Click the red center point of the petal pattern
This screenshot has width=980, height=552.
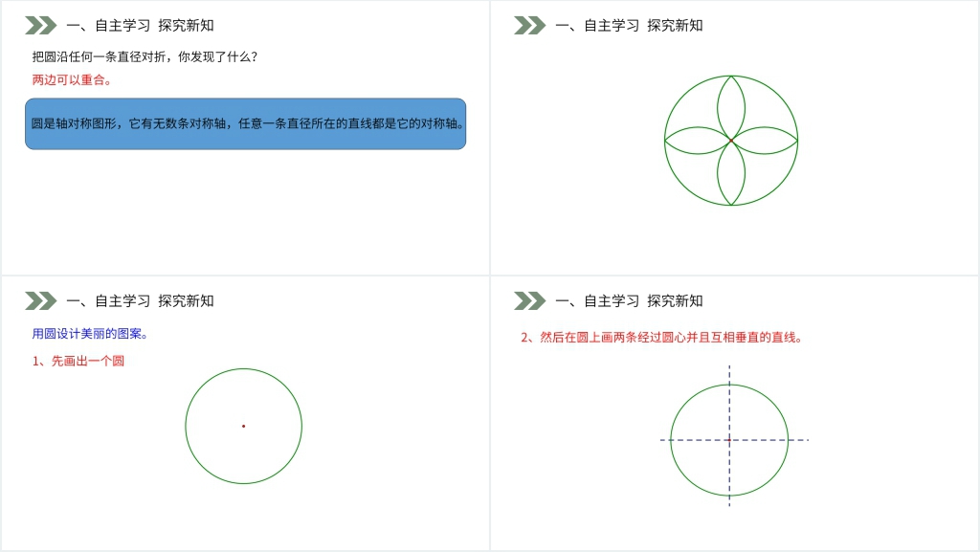[731, 141]
